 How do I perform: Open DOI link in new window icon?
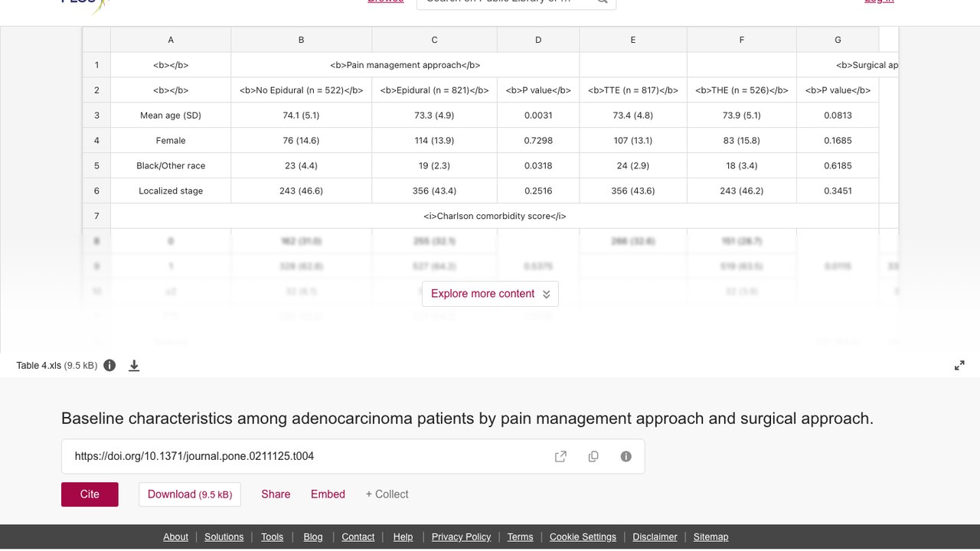click(560, 456)
